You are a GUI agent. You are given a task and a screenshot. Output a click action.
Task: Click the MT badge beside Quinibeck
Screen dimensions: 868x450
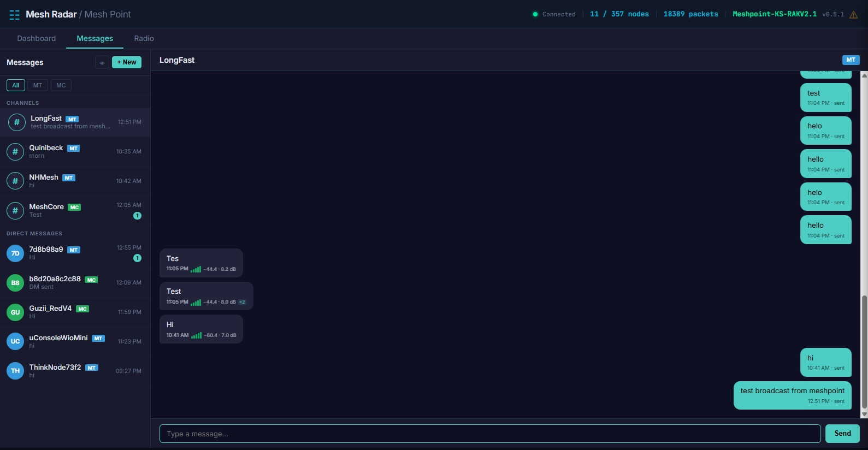click(x=74, y=149)
